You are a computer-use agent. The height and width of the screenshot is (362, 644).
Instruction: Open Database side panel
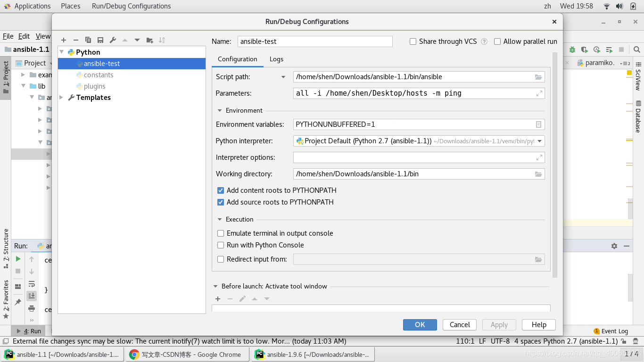[638, 116]
